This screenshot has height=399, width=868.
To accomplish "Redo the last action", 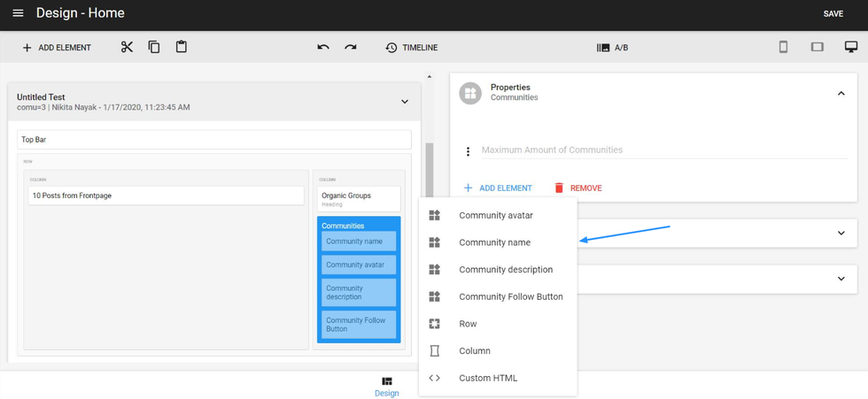I will point(351,48).
